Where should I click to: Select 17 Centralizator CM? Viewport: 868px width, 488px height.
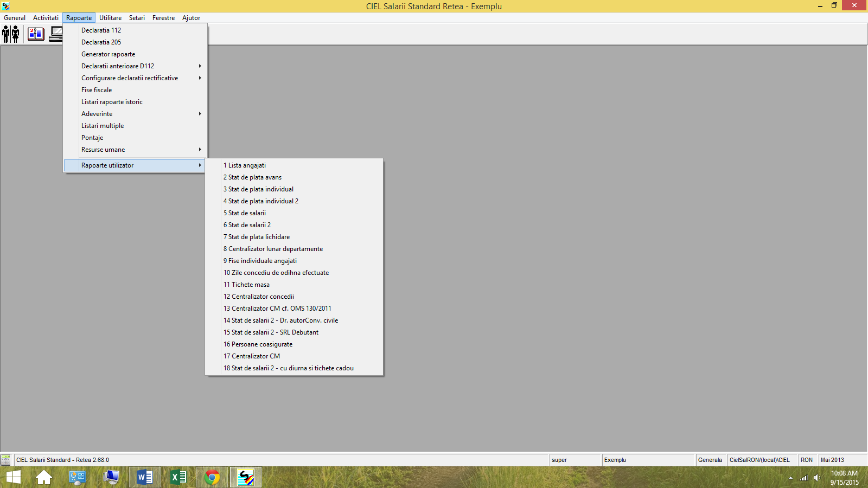(x=294, y=356)
